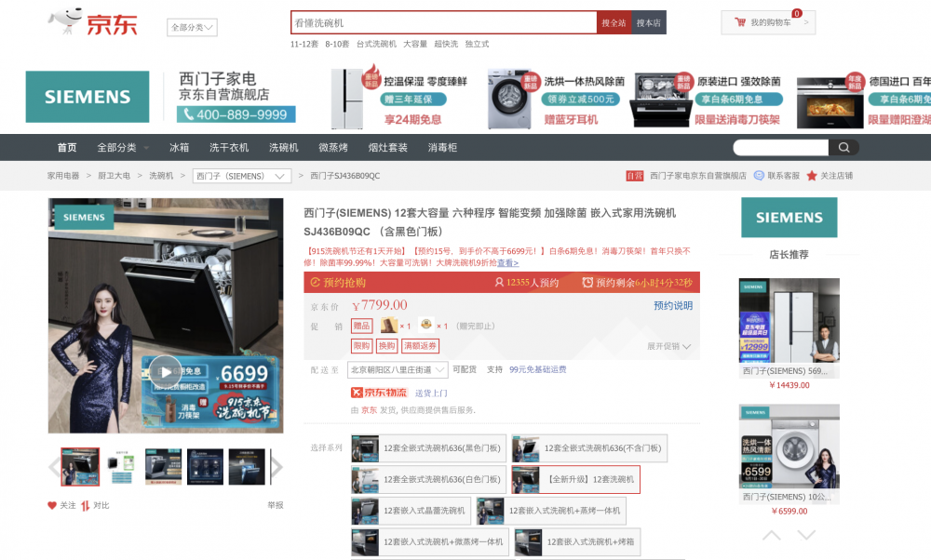Viewport: 931px width, 560px height.
Task: Select the first gallery thumbnail
Action: (x=80, y=467)
